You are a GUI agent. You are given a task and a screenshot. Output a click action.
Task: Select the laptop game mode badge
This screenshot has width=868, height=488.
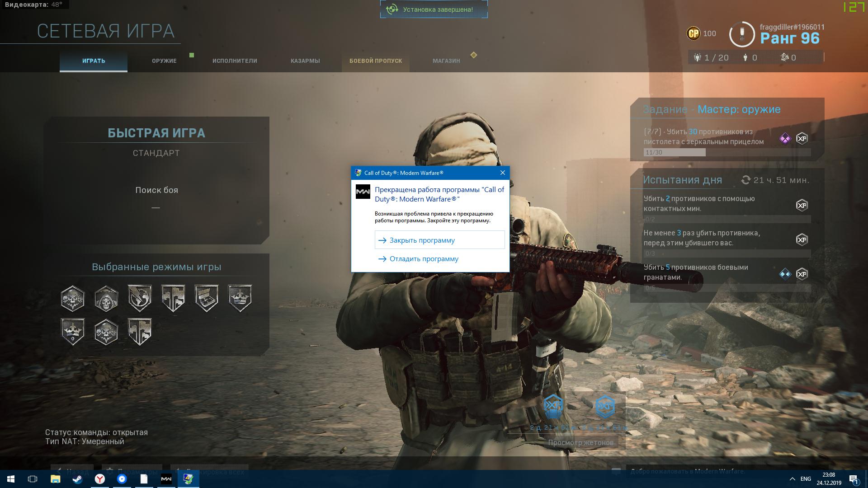(x=207, y=299)
